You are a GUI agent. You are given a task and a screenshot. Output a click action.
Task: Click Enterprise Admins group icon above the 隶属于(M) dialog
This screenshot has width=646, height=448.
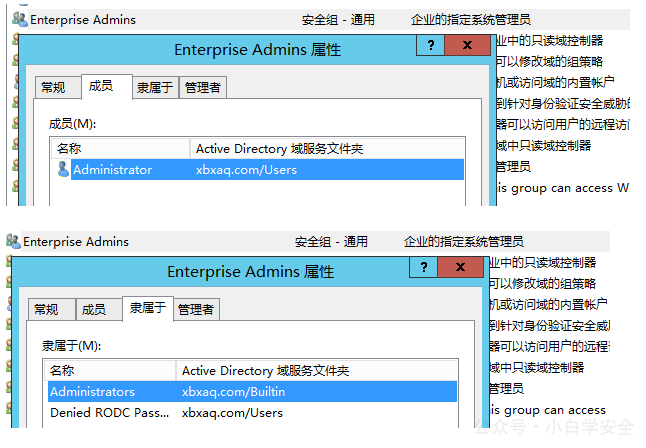point(13,241)
